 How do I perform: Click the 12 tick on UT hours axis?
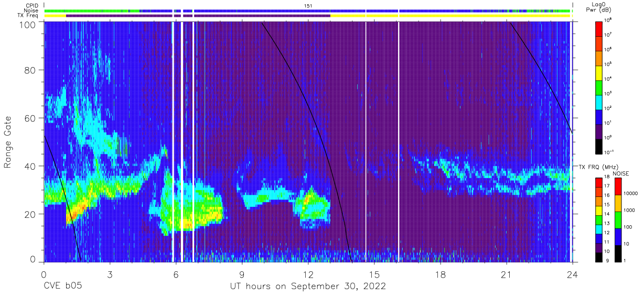coord(308,274)
